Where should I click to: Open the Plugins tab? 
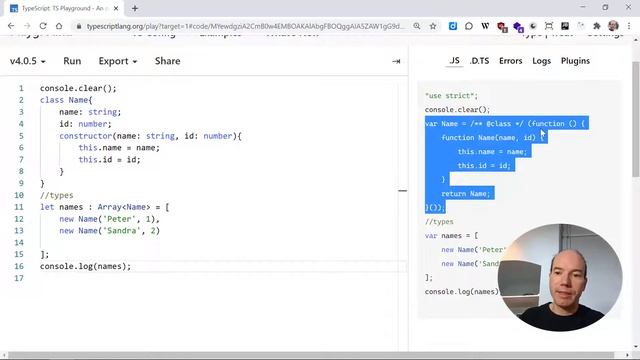tap(575, 61)
